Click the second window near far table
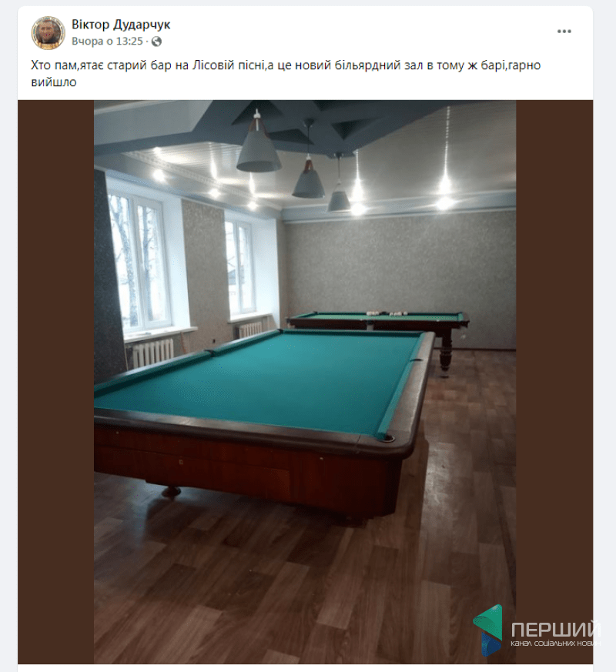The image size is (616, 672). [239, 268]
